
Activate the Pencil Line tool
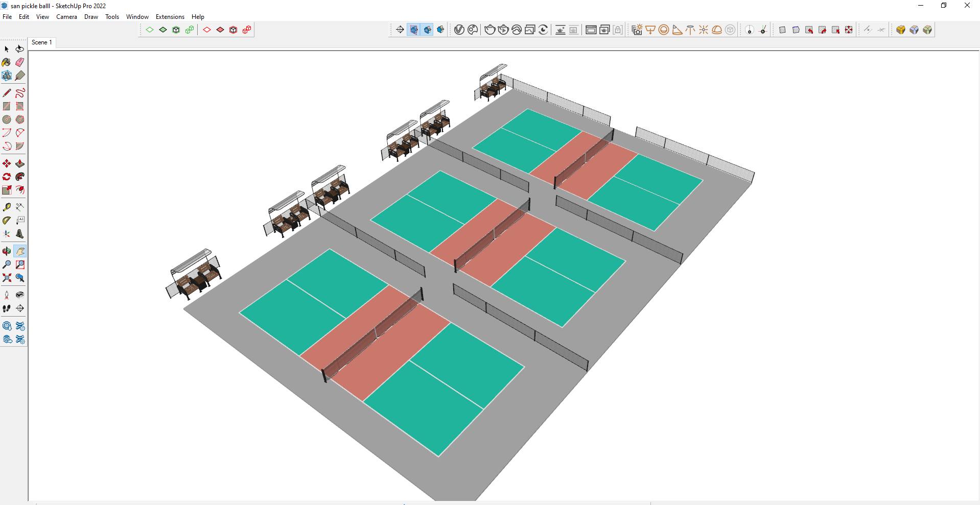click(x=7, y=93)
